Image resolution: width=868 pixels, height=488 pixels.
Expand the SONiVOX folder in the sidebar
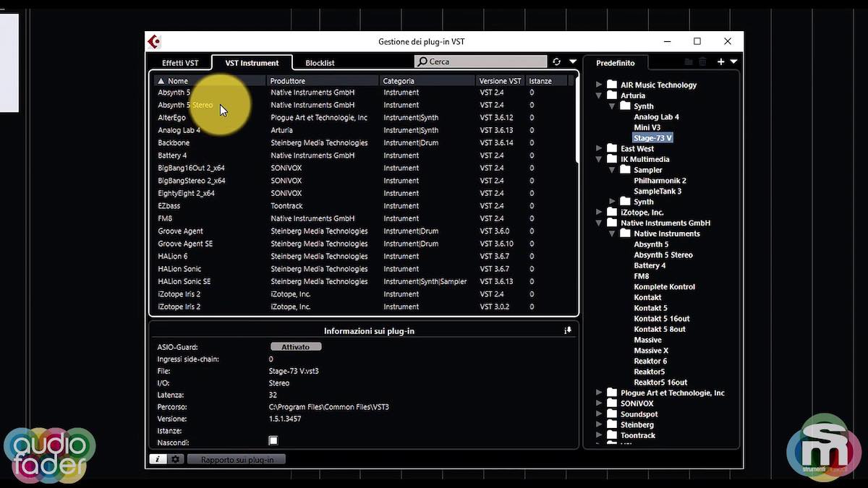[x=597, y=403]
